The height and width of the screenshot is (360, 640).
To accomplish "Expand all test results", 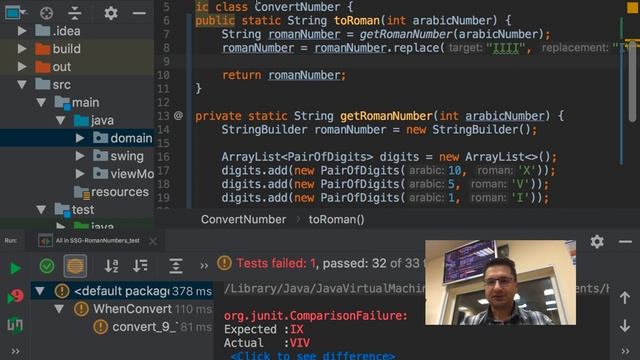I will click(x=176, y=266).
